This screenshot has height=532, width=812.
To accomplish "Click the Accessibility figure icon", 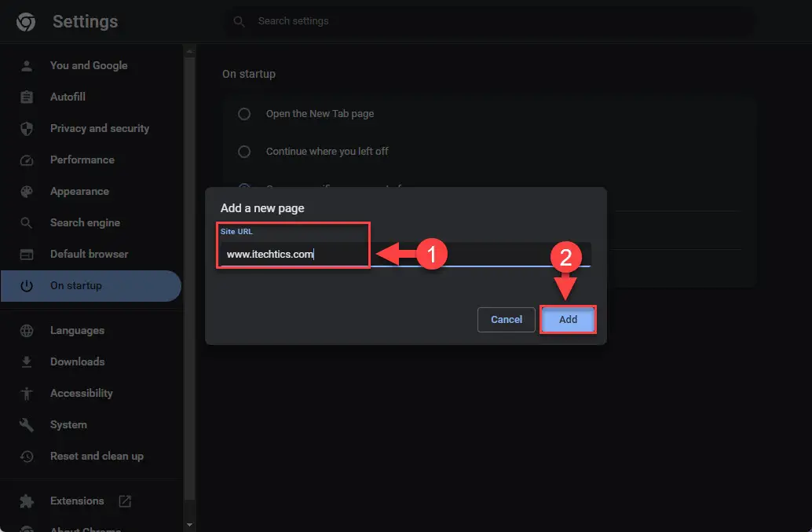I will pos(27,394).
